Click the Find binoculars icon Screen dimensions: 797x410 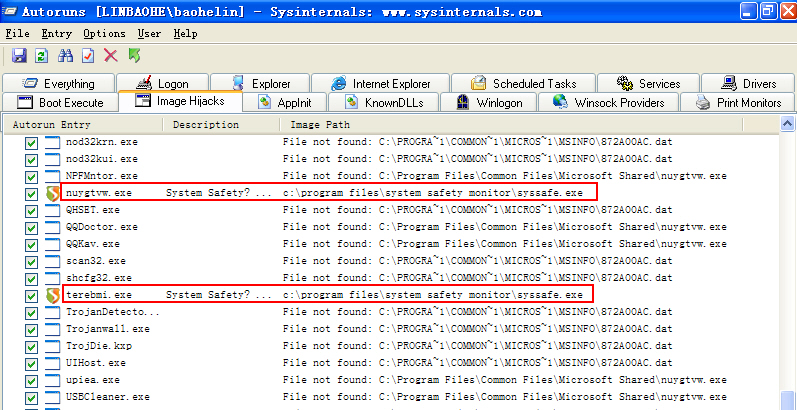tap(65, 55)
